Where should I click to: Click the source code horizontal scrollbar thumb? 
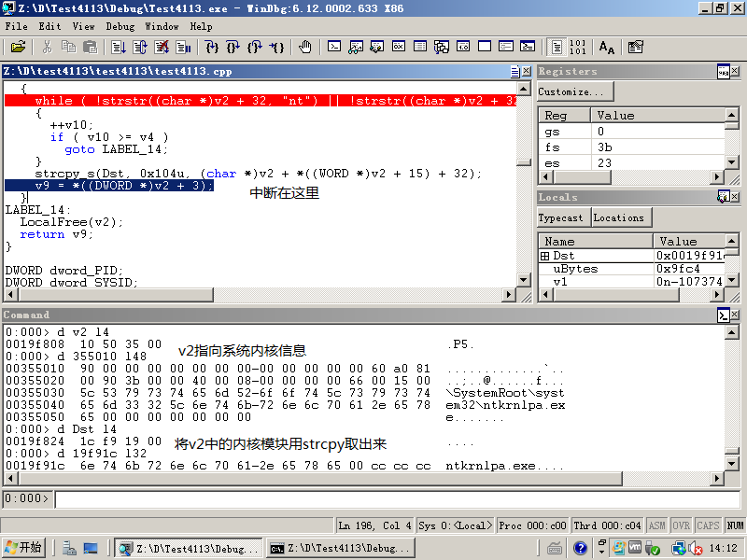coord(116,295)
